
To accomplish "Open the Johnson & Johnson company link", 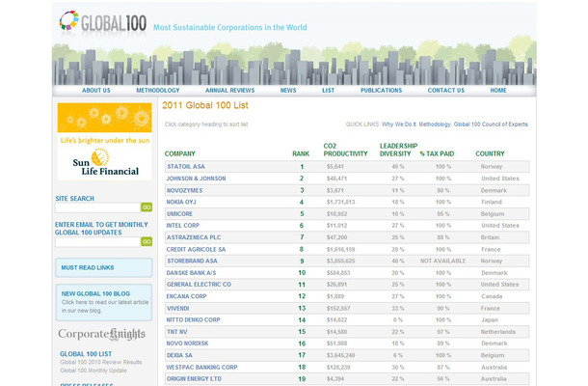I will [196, 179].
